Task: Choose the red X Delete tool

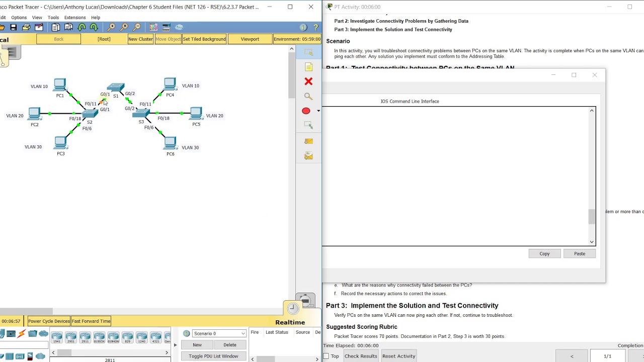Action: [308, 81]
